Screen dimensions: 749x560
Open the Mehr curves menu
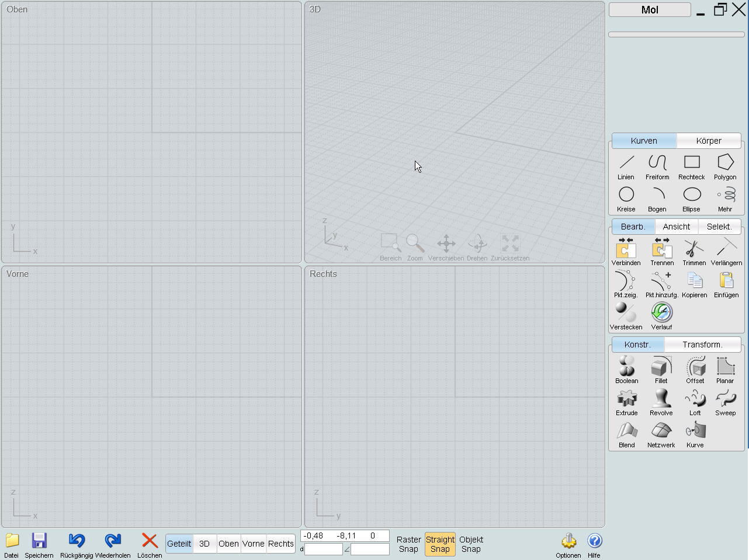click(725, 199)
